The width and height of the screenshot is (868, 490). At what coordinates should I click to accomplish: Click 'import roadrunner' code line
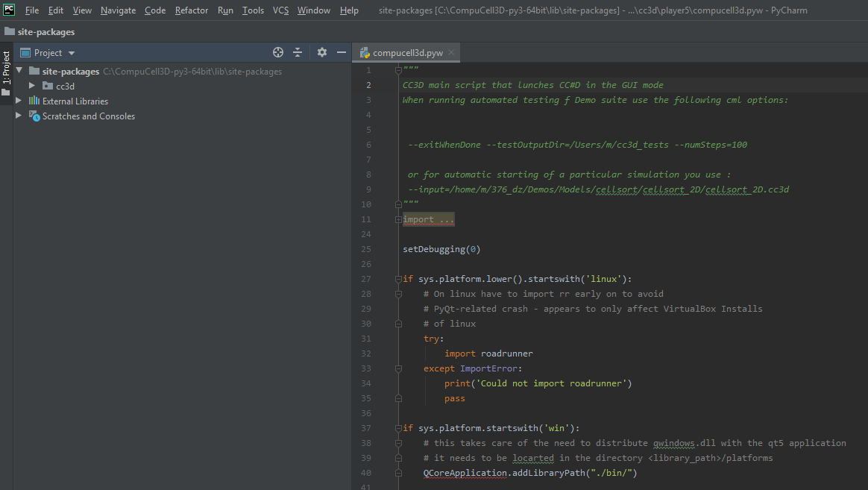click(488, 354)
